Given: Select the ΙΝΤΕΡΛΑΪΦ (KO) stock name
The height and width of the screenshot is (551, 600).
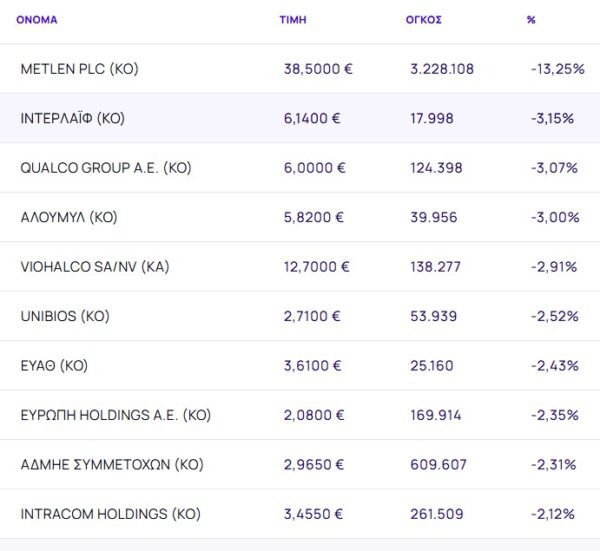Looking at the screenshot, I should click(x=72, y=118).
